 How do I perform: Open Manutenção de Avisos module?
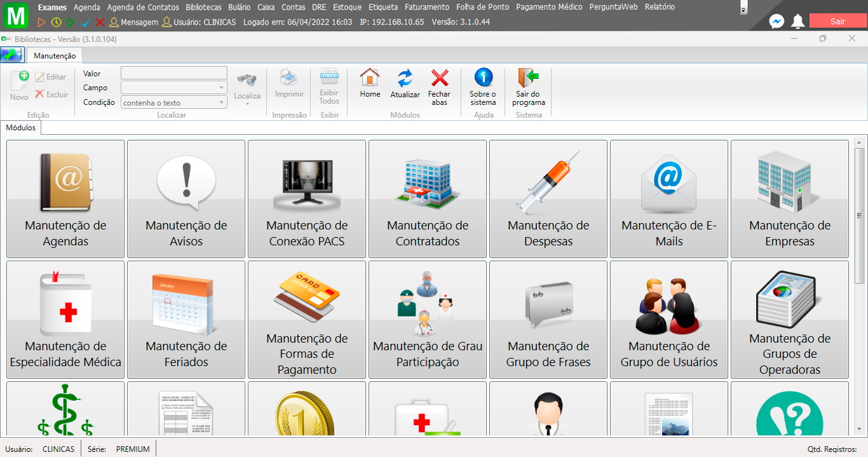(x=186, y=199)
